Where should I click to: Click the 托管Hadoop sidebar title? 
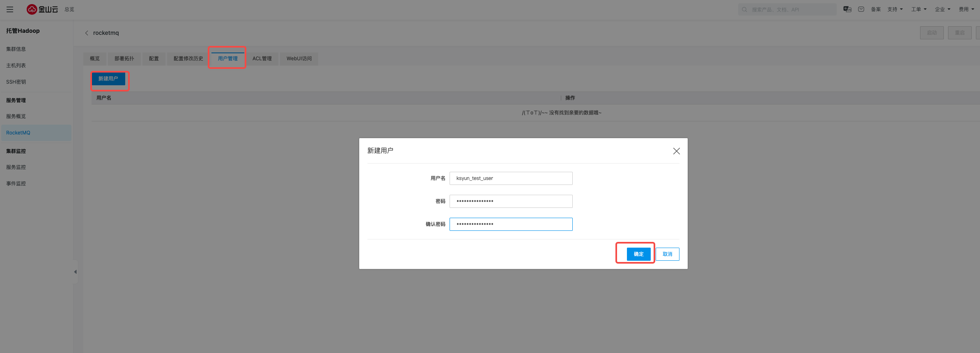pyautogui.click(x=23, y=31)
